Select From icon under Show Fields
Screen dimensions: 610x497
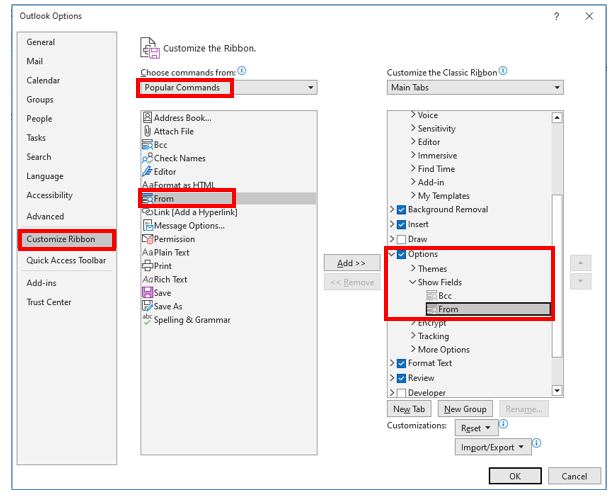coord(431,309)
